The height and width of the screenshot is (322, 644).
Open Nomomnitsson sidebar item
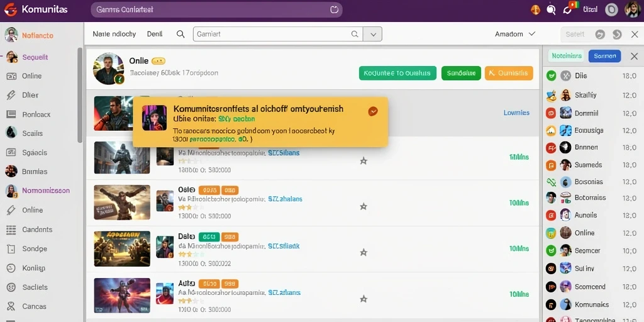click(45, 191)
